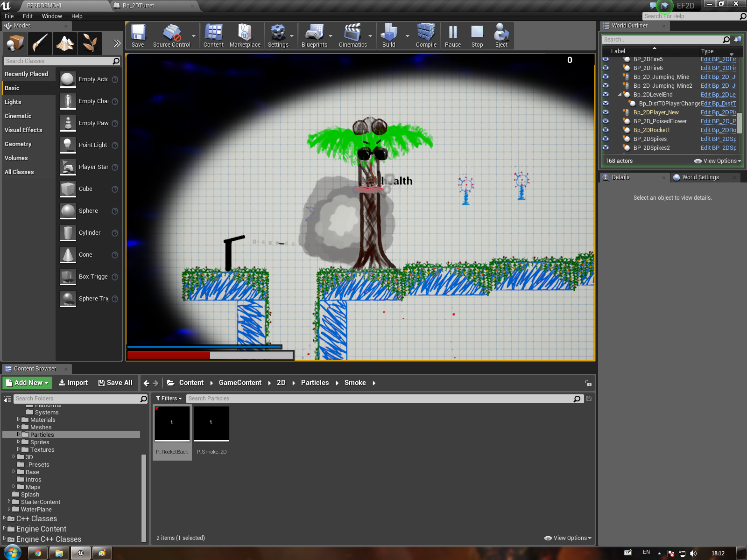Open the Window menu
Viewport: 747px width, 560px height.
pyautogui.click(x=52, y=16)
